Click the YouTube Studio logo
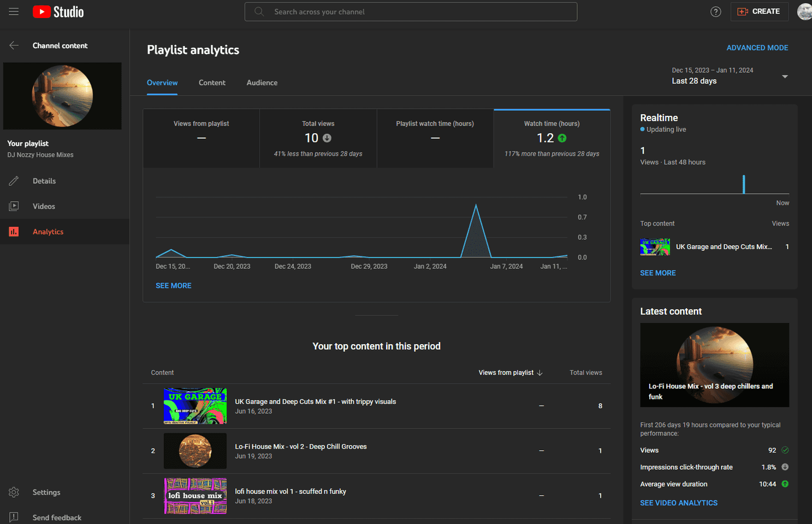Screen dimensions: 812x524 [57, 11]
